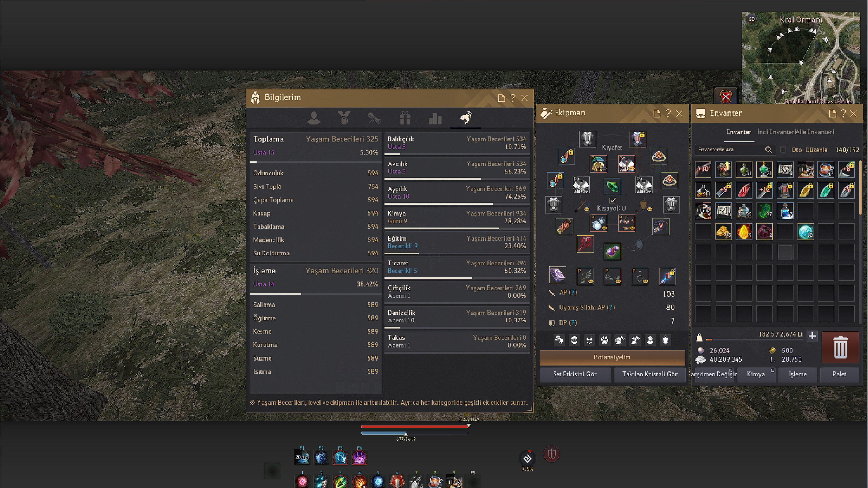Click the plus button next to weight limit
Screen dimensions: 868x488
[x=812, y=336]
